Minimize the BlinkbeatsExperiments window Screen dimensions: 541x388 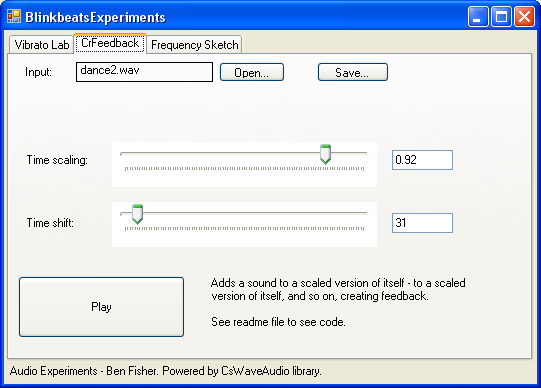pyautogui.click(x=478, y=16)
